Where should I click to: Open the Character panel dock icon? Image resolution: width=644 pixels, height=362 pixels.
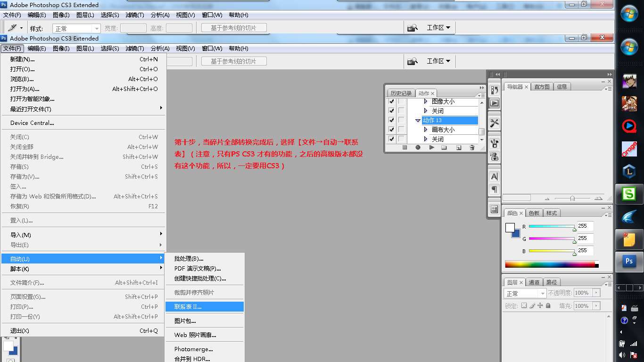point(495,176)
